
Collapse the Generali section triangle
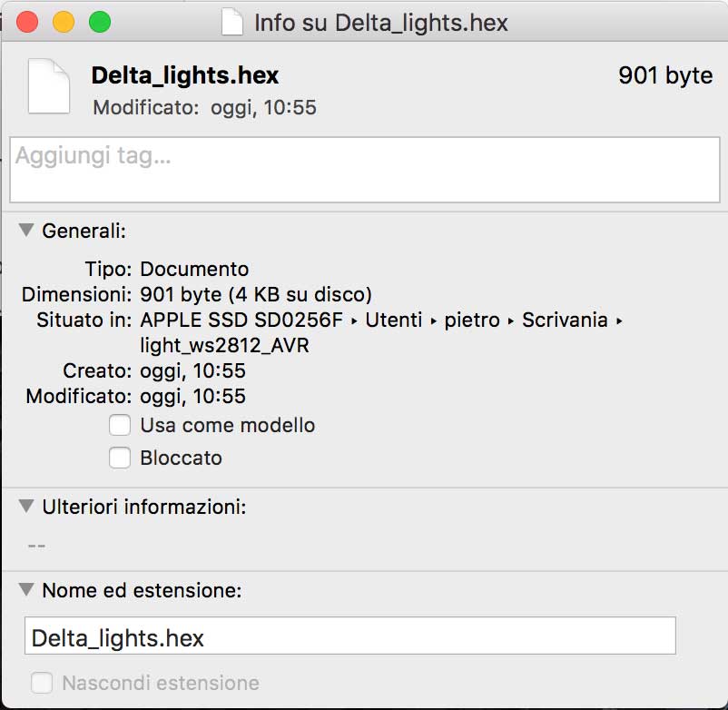coord(26,230)
